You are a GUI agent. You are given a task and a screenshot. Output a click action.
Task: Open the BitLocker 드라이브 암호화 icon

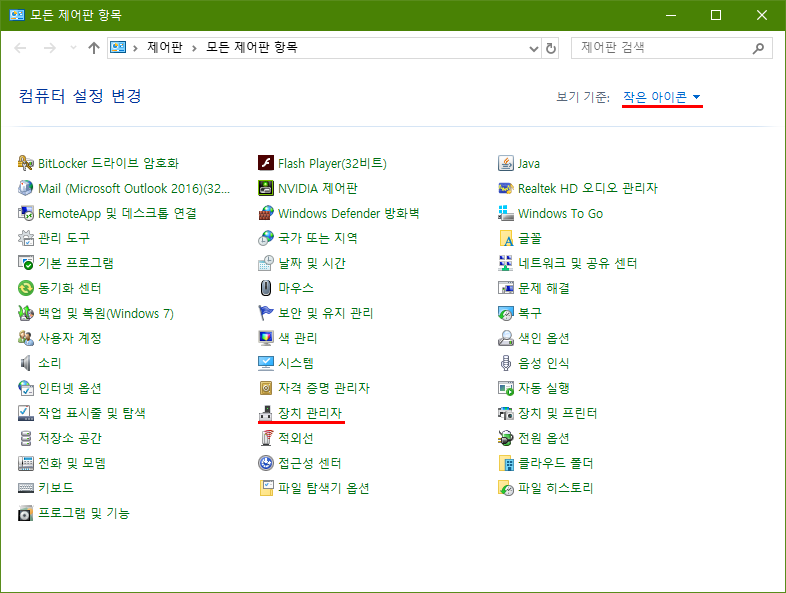click(x=26, y=163)
